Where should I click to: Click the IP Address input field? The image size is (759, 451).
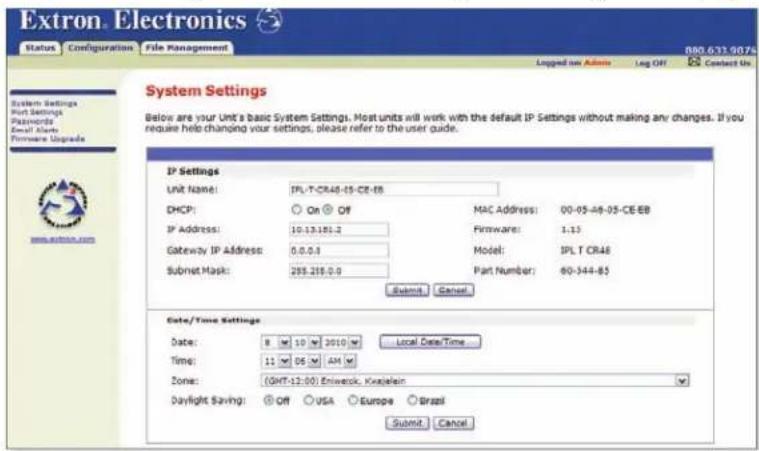click(x=339, y=229)
